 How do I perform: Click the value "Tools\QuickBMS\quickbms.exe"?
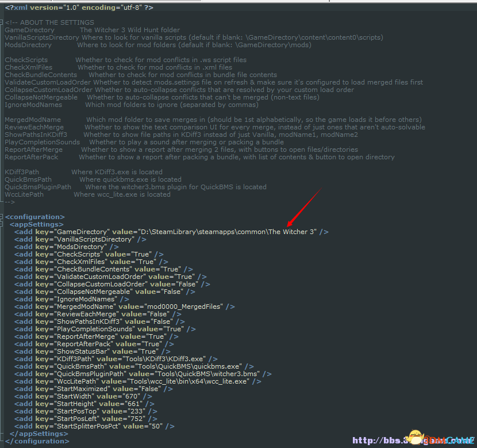pyautogui.click(x=189, y=366)
